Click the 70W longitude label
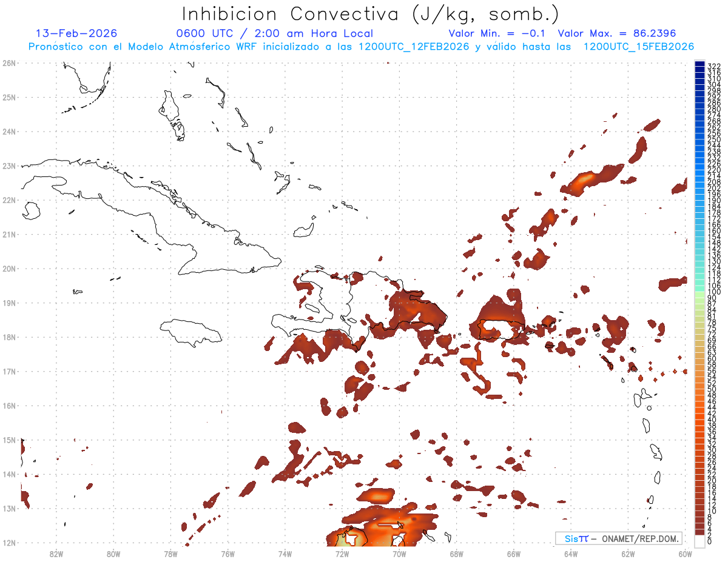 click(x=399, y=554)
